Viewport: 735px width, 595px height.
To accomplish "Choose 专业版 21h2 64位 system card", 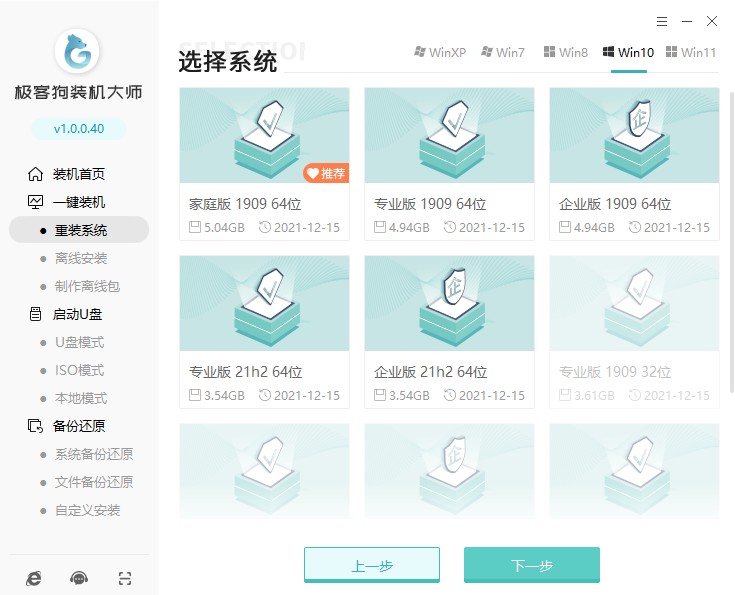I will click(x=264, y=332).
